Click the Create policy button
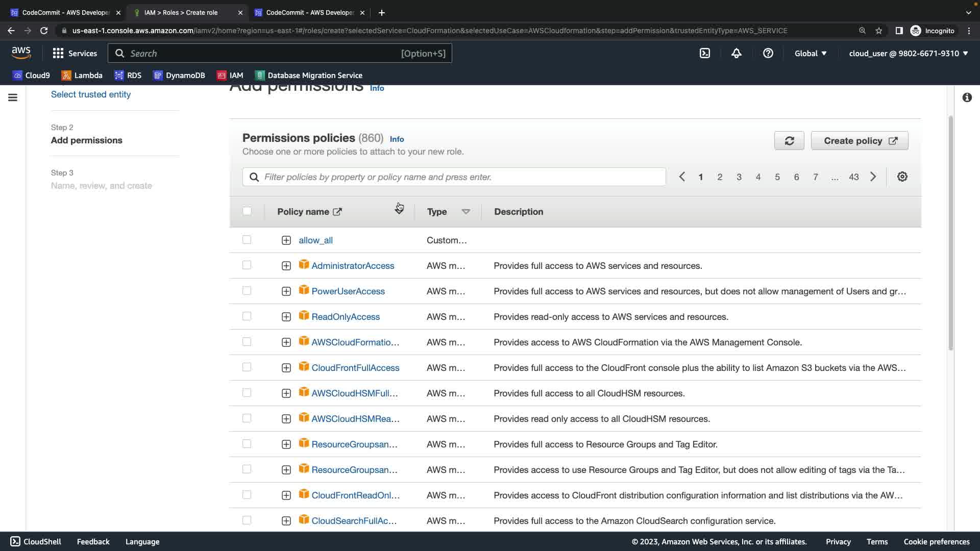 click(x=860, y=141)
